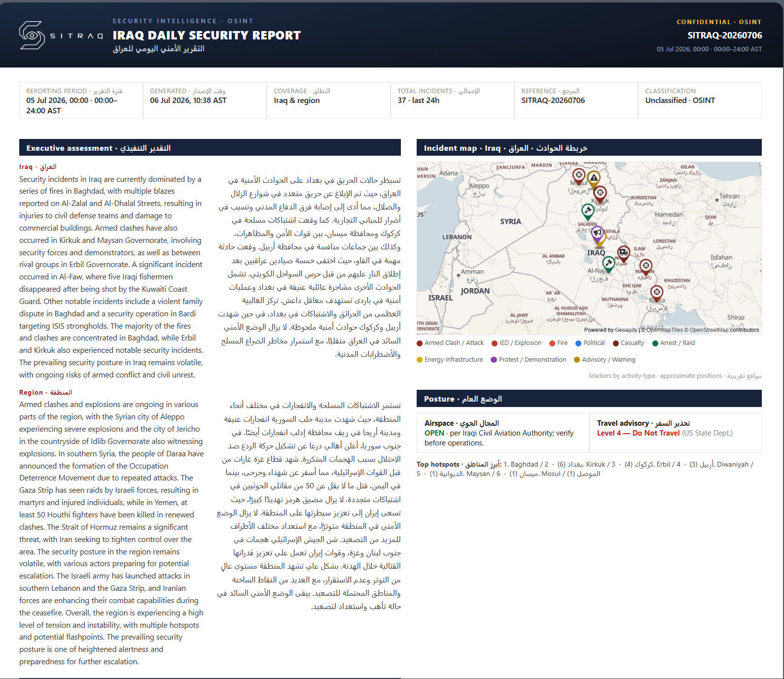Click the armed clash marker over Basra

(x=657, y=294)
